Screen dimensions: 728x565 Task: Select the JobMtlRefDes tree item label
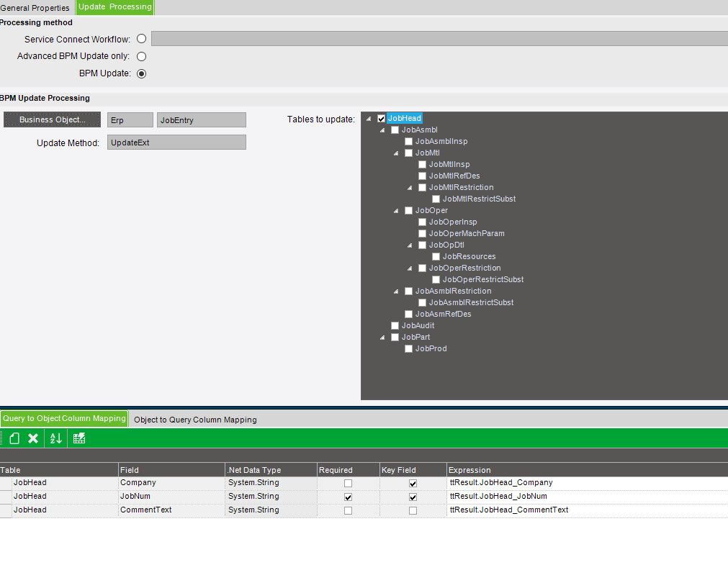click(x=454, y=176)
